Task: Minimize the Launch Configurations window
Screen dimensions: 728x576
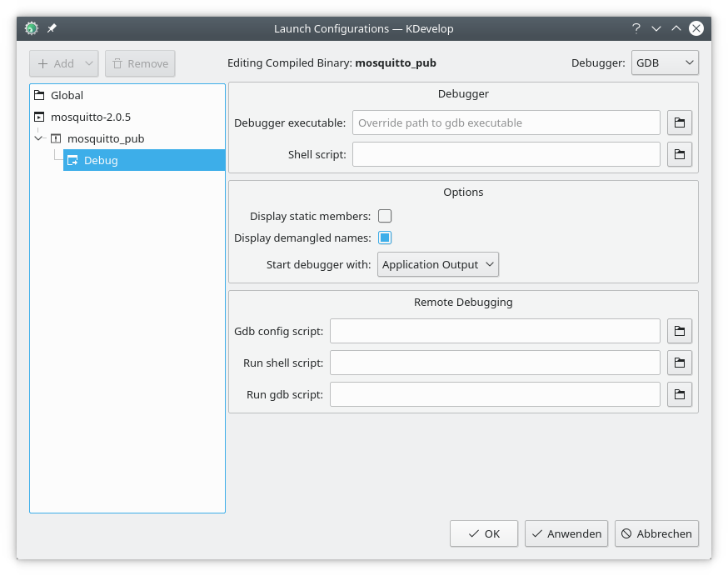Action: click(656, 28)
